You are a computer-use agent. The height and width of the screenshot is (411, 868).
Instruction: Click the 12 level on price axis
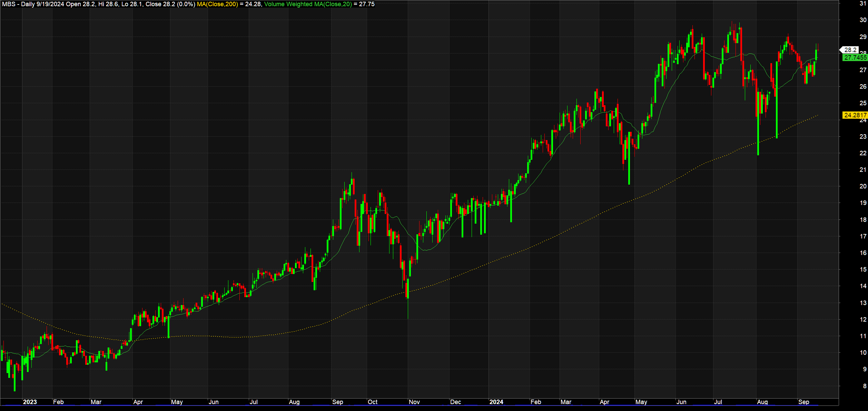(863, 320)
